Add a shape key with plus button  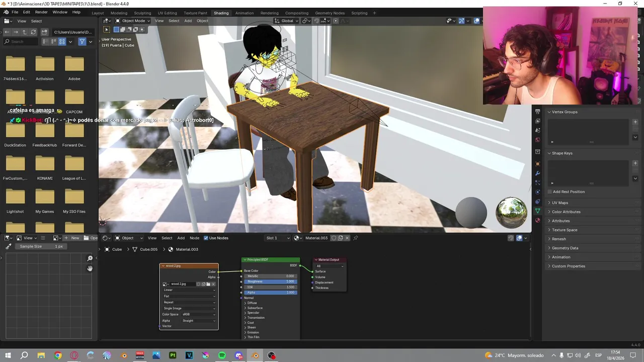(x=635, y=163)
